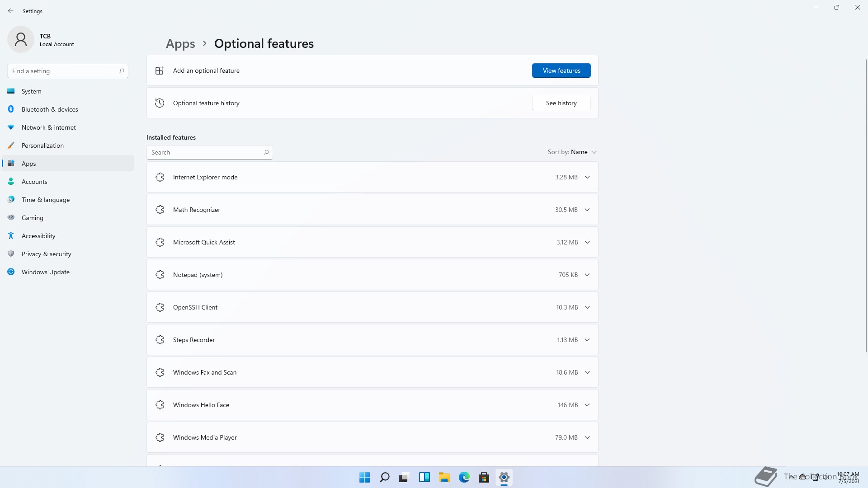This screenshot has height=488, width=868.
Task: Click the TCB user avatar icon
Action: tap(21, 39)
